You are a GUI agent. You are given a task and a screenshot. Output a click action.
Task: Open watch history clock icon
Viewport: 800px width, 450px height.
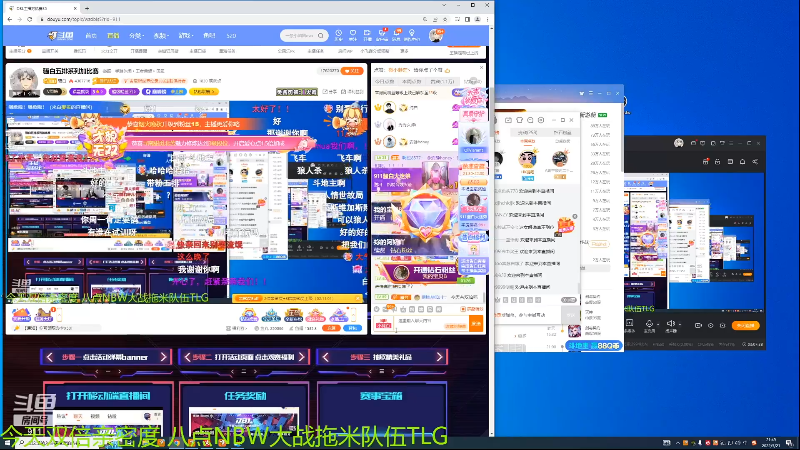coord(338,35)
